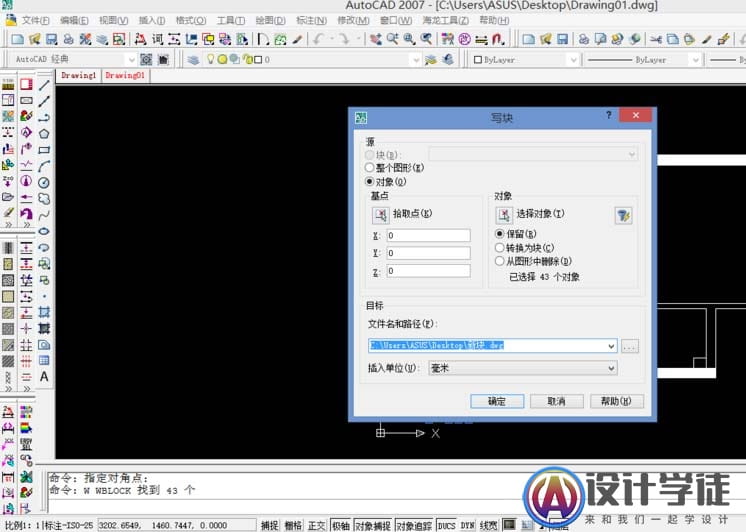Open the 编辑(E) menu
The height and width of the screenshot is (532, 746).
(74, 20)
